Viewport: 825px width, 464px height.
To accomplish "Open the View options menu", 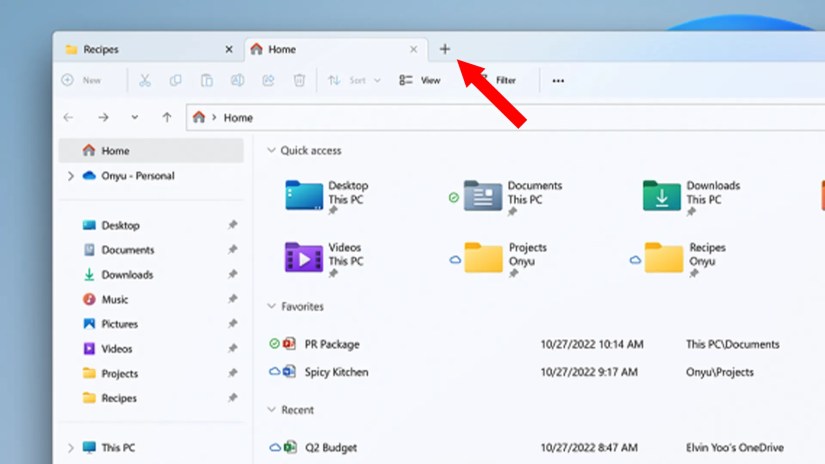I will [x=420, y=80].
